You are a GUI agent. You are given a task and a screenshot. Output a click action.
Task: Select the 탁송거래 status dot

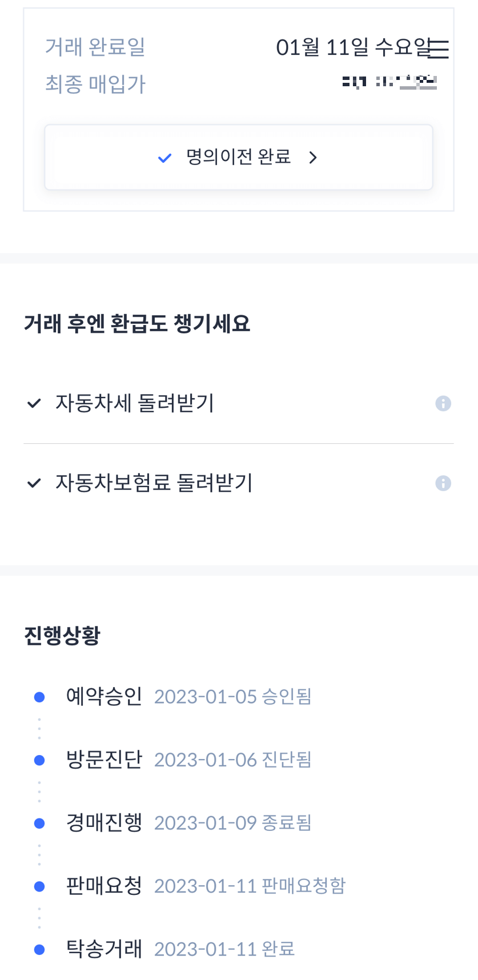coord(39,949)
